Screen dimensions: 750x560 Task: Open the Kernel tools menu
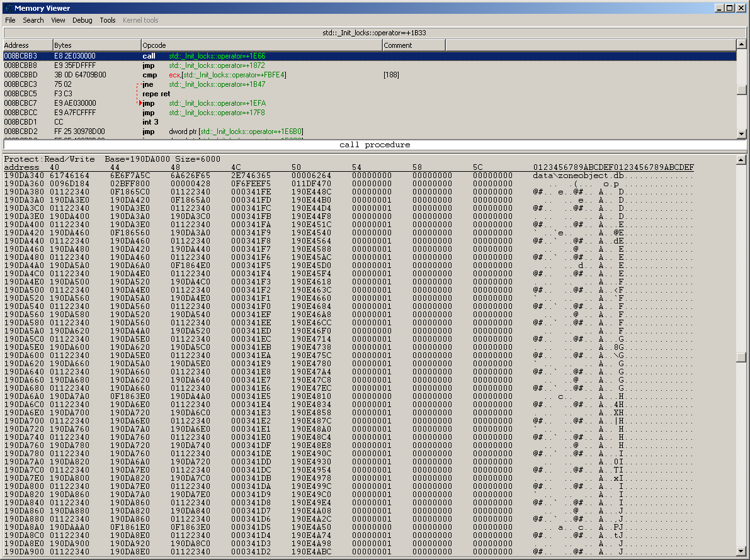[x=140, y=20]
